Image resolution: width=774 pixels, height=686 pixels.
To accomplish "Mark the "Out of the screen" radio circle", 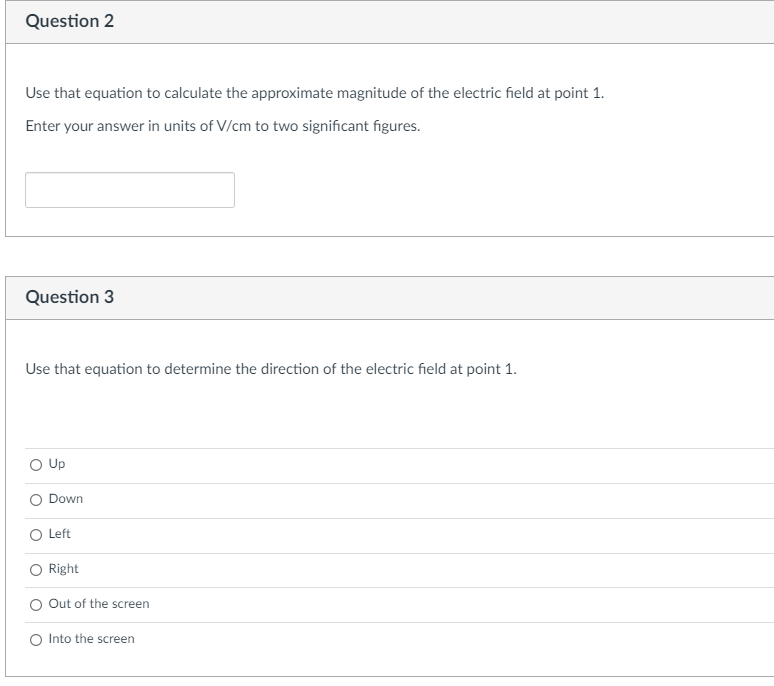I will pyautogui.click(x=36, y=605).
